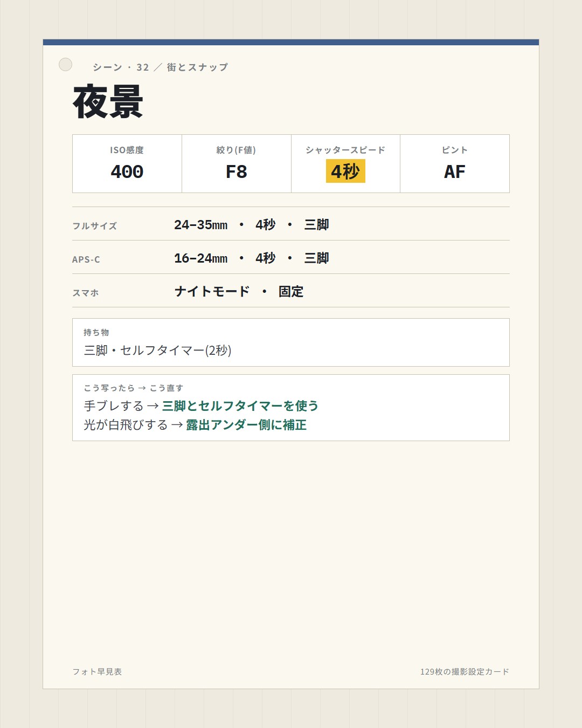The width and height of the screenshot is (582, 728).
Task: Click the 三脚・セルフタイマー(2秒) item text
Action: (157, 351)
